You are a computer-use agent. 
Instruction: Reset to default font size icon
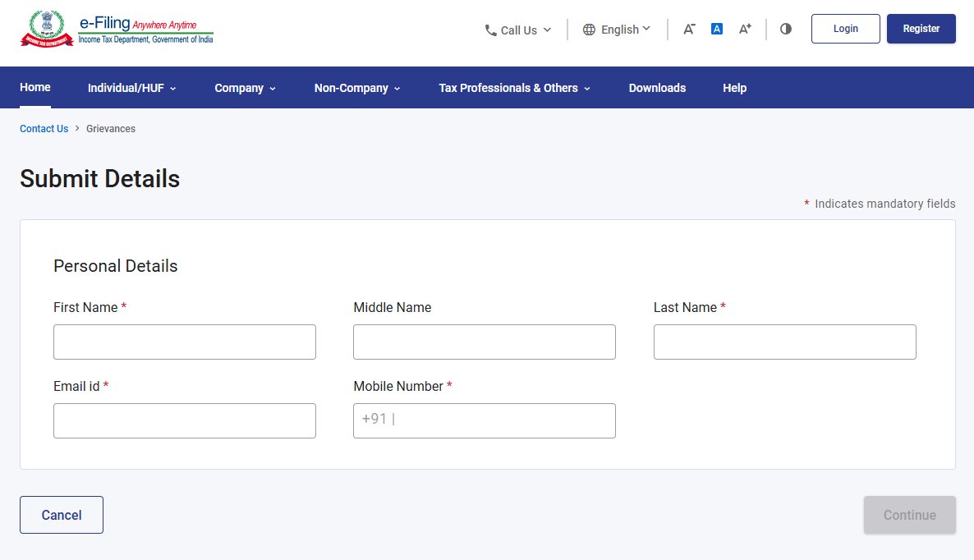click(717, 29)
